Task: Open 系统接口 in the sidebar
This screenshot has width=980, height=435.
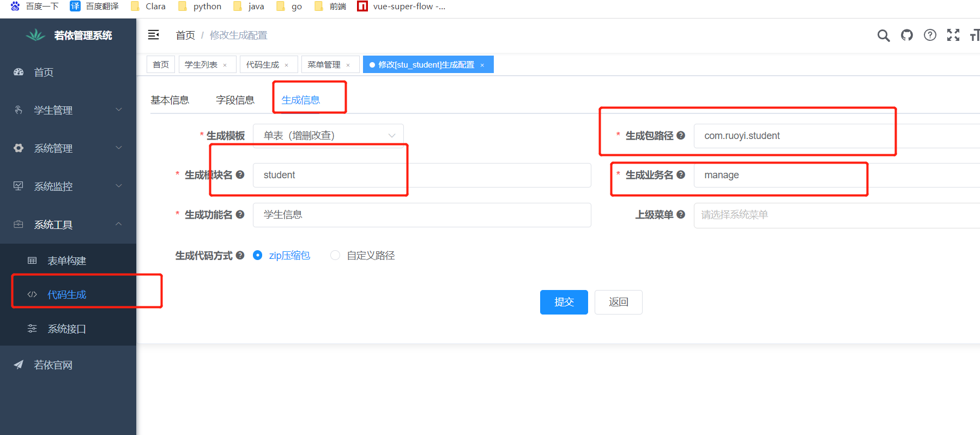Action: click(68, 329)
